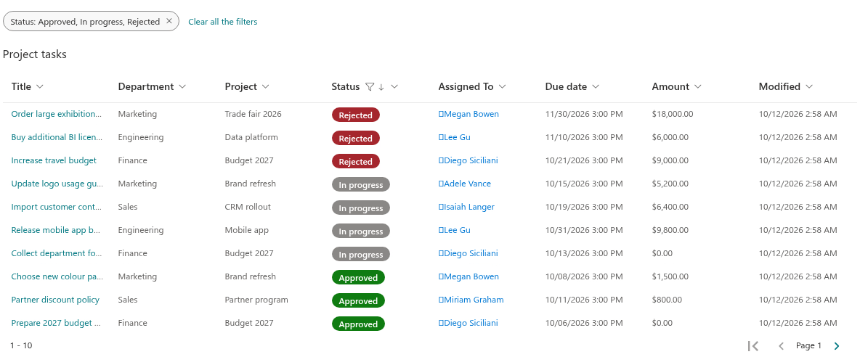
Task: Click the In progress badge for CRM rollout
Action: coord(361,208)
